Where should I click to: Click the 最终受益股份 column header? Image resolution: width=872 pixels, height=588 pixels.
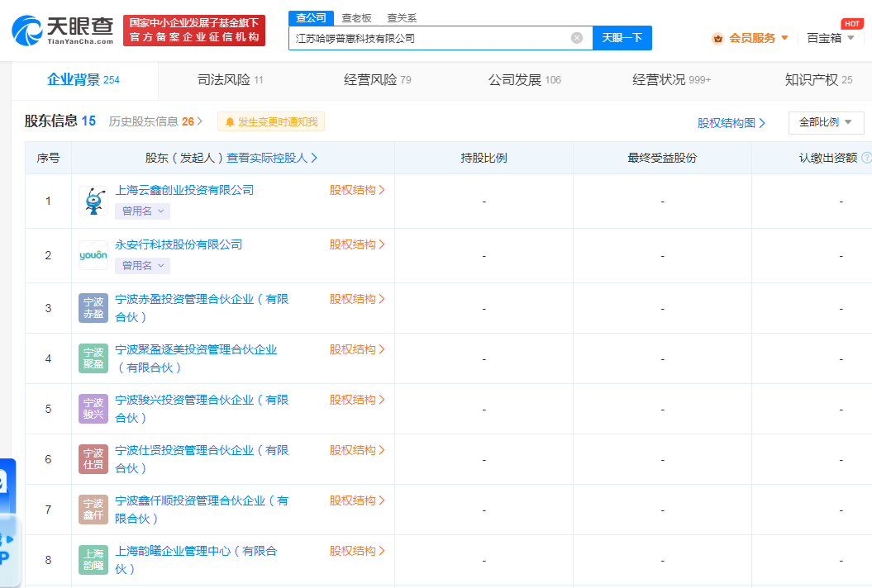(662, 158)
